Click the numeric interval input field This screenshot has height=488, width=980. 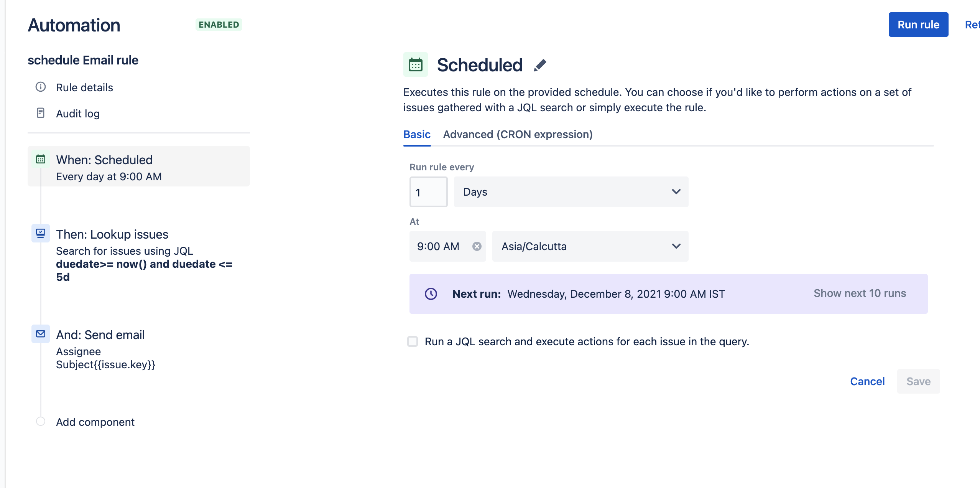tap(428, 191)
